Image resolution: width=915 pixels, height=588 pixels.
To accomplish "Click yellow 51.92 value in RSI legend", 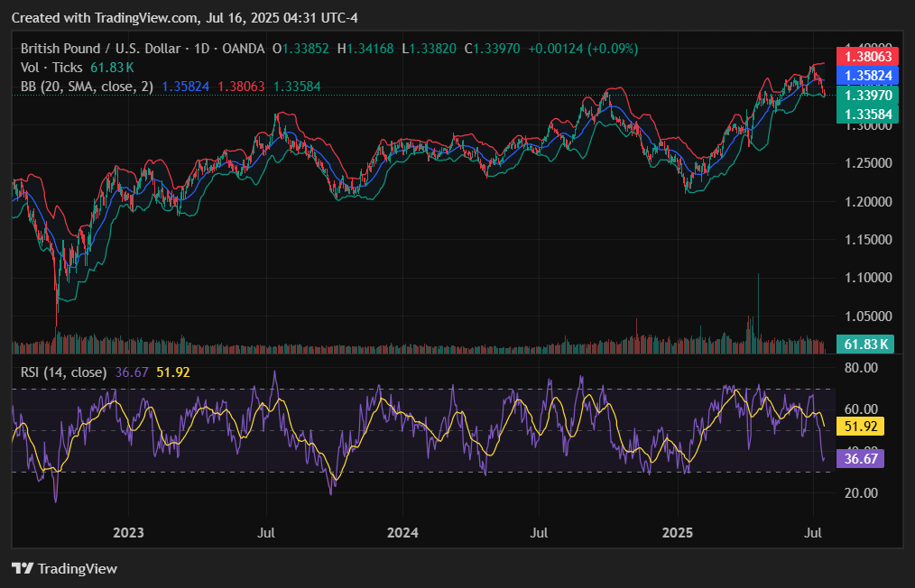I will pyautogui.click(x=173, y=372).
